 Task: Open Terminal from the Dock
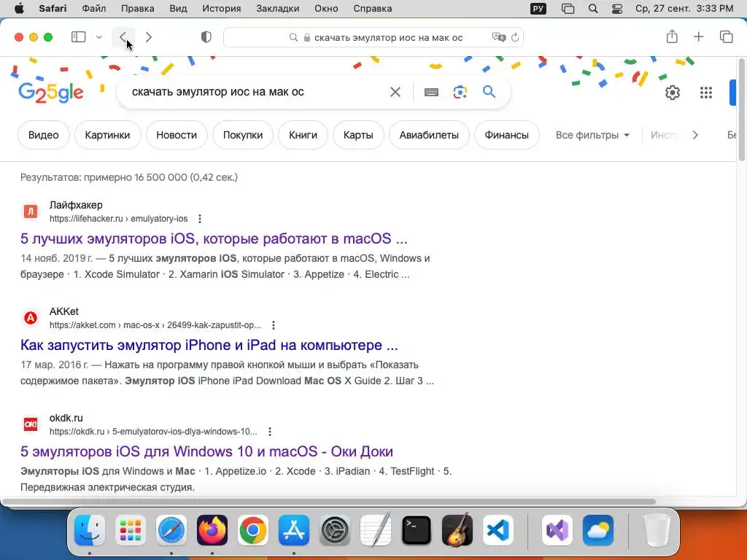(417, 530)
